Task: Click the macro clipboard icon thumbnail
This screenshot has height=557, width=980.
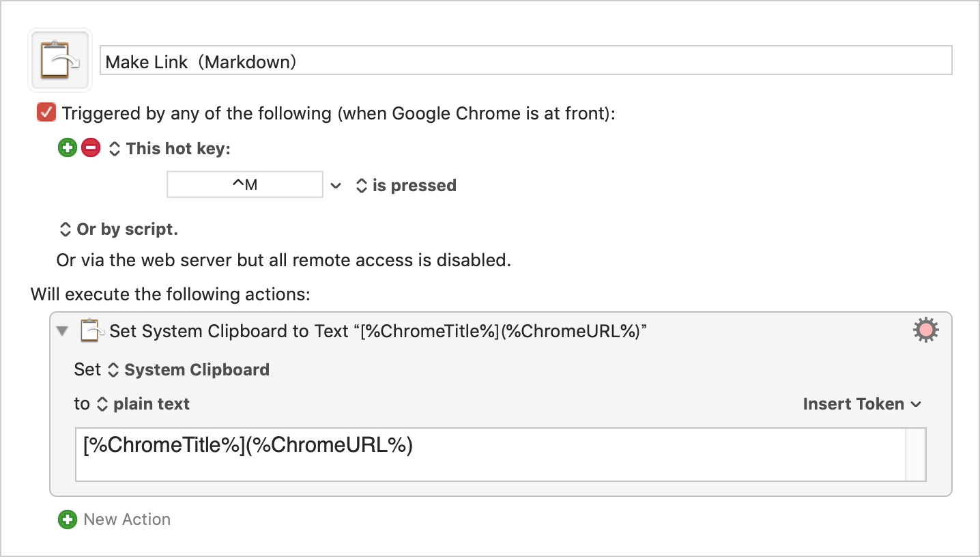Action: [x=60, y=60]
